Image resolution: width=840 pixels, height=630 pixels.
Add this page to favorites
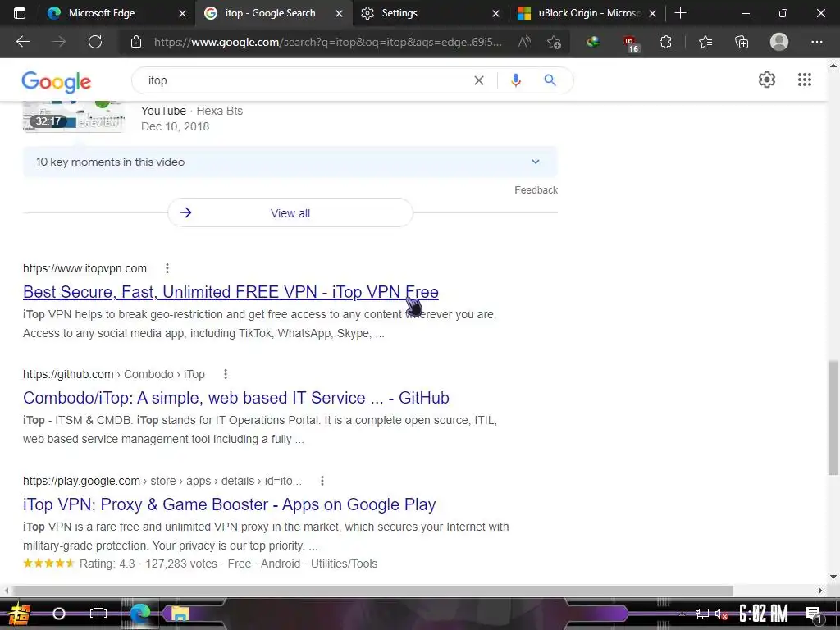coord(555,42)
